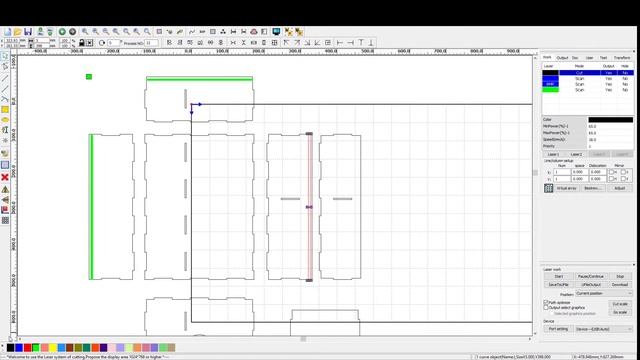
Task: Pick the red swatch in the bottom palette
Action: coord(27,348)
